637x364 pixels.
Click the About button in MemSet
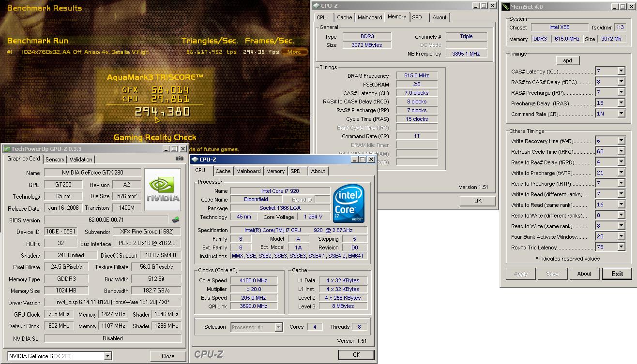[x=584, y=274]
